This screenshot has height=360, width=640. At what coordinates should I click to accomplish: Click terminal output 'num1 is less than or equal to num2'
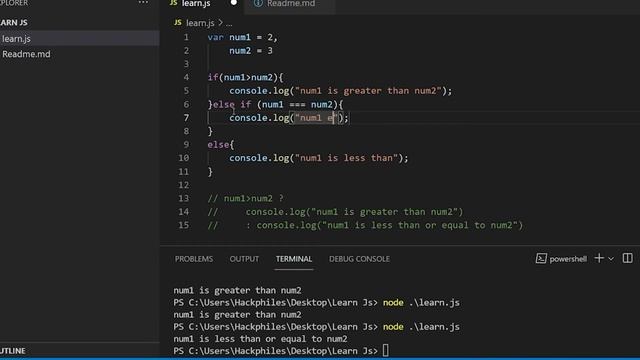click(x=260, y=339)
